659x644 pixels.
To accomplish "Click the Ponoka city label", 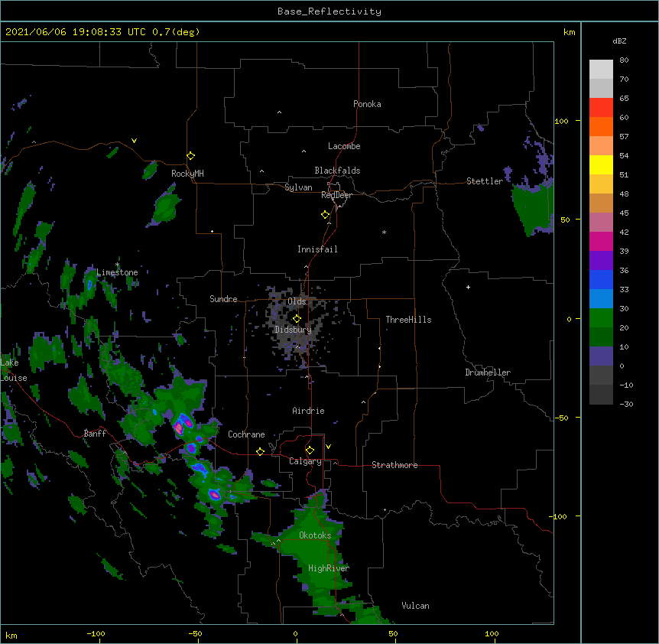I will (367, 104).
